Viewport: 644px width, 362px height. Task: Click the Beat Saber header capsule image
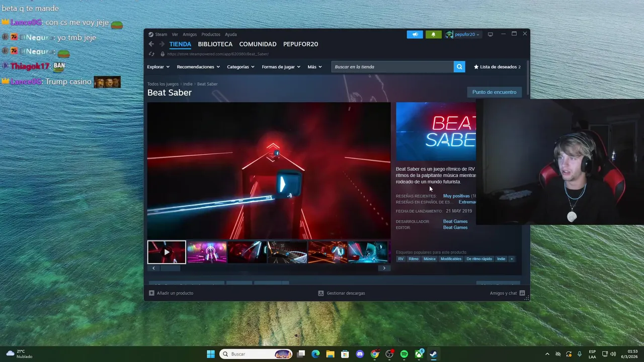click(x=436, y=132)
